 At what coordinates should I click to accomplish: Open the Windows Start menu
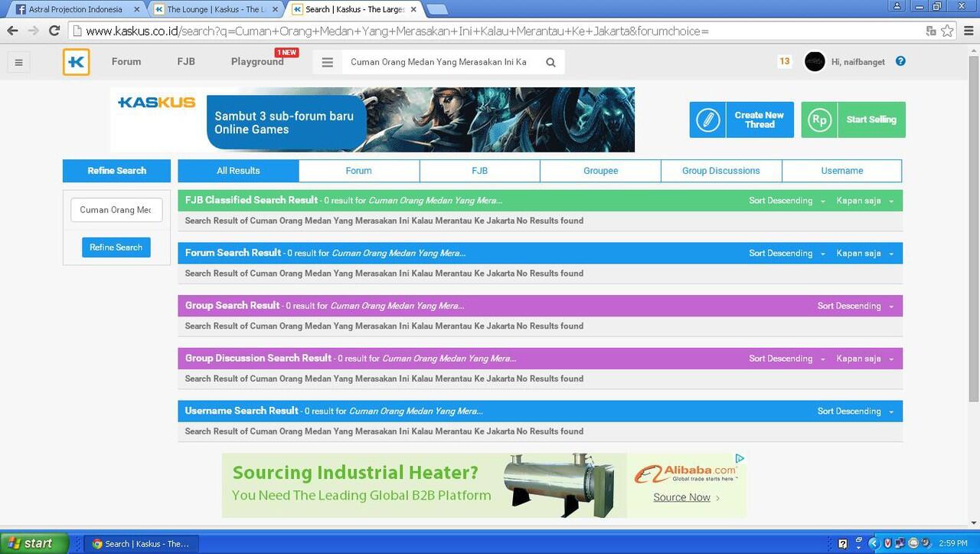pos(34,543)
